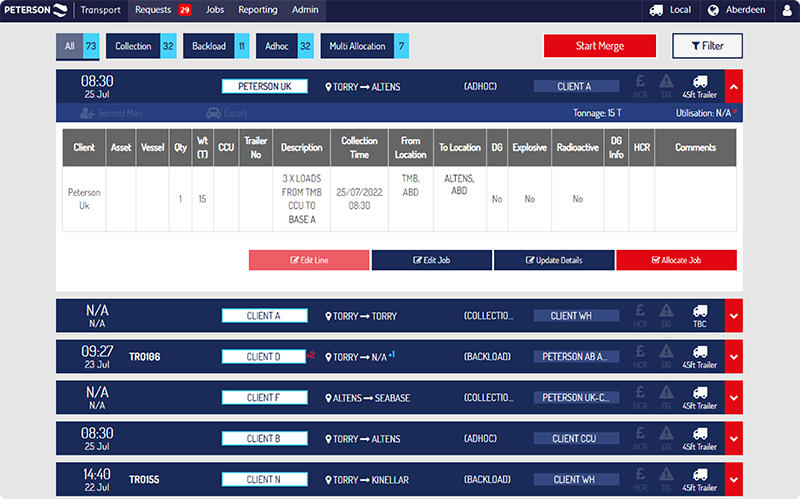
Task: Click the Edit Line button
Action: click(309, 260)
